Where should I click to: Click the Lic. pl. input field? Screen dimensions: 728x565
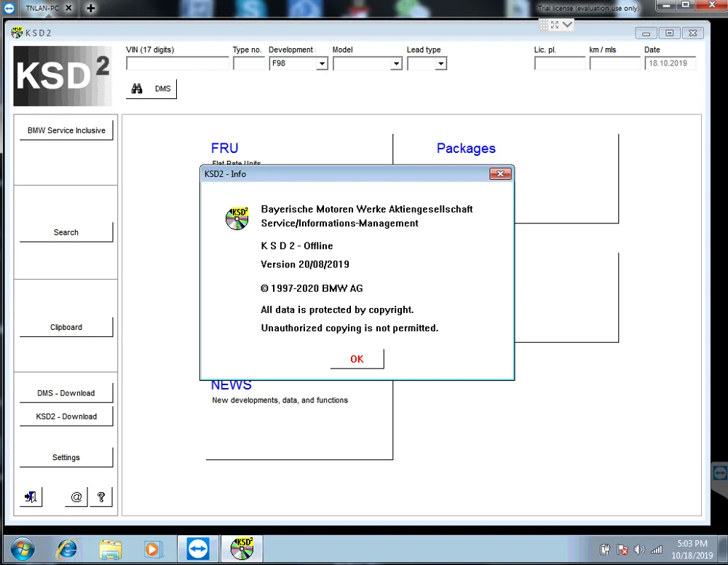(559, 63)
